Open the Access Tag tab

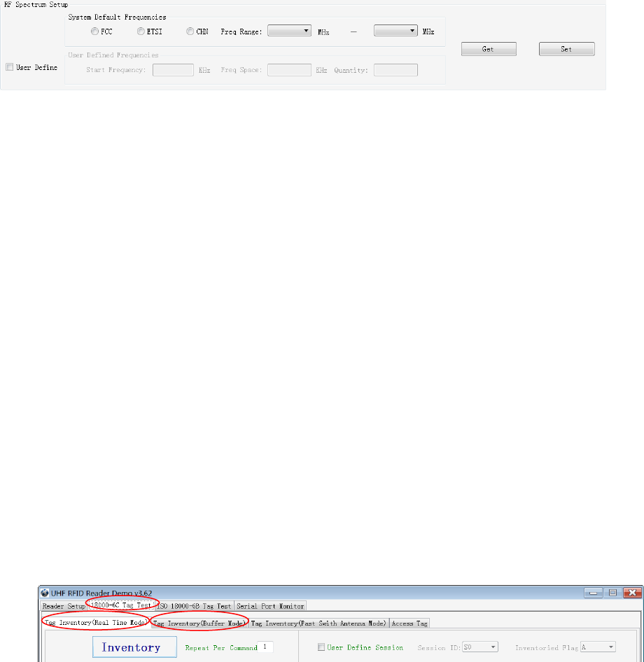[x=409, y=623]
